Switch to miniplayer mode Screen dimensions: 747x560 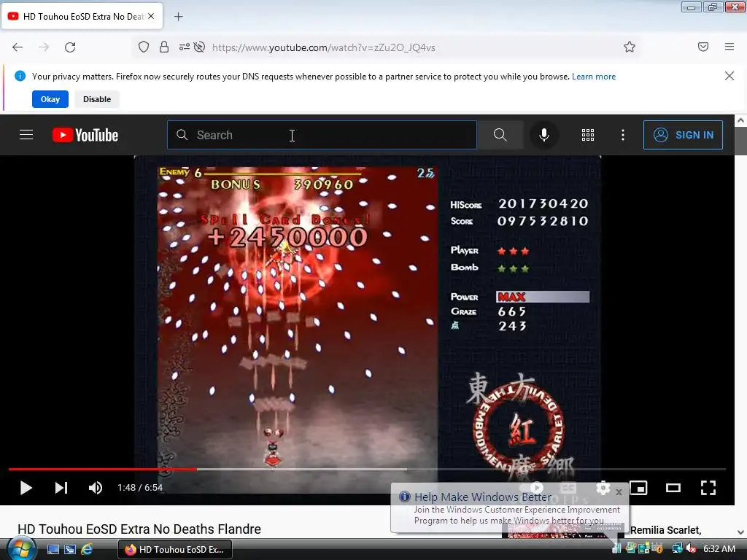point(638,488)
